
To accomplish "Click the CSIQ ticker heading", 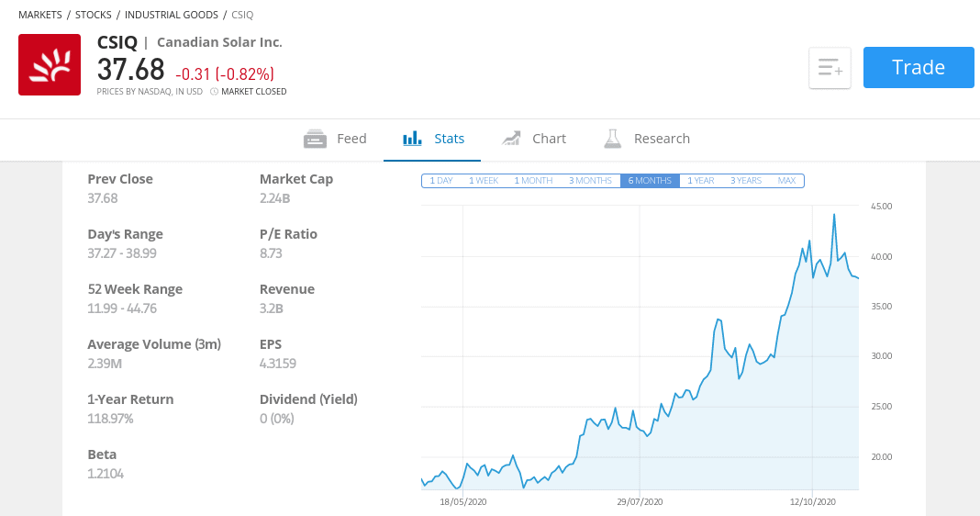I will pyautogui.click(x=117, y=42).
